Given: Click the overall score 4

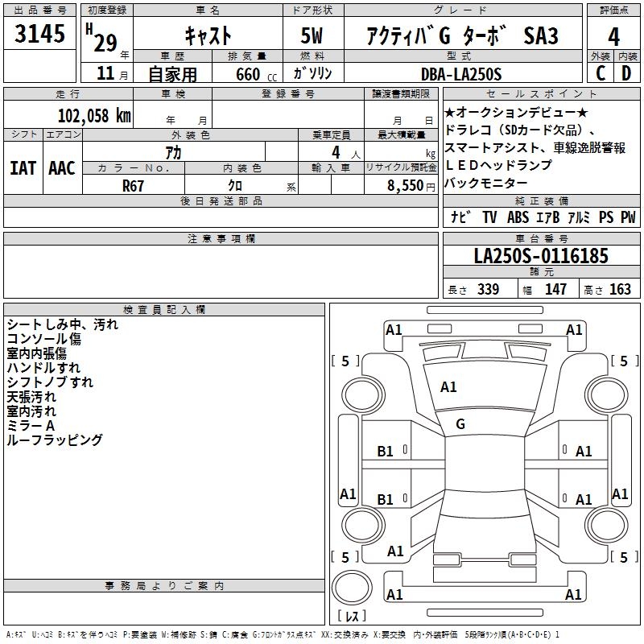Looking at the screenshot, I should coord(613,37).
